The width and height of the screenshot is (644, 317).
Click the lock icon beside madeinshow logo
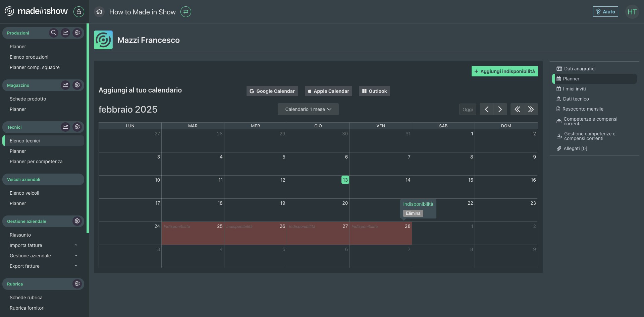coord(79,12)
